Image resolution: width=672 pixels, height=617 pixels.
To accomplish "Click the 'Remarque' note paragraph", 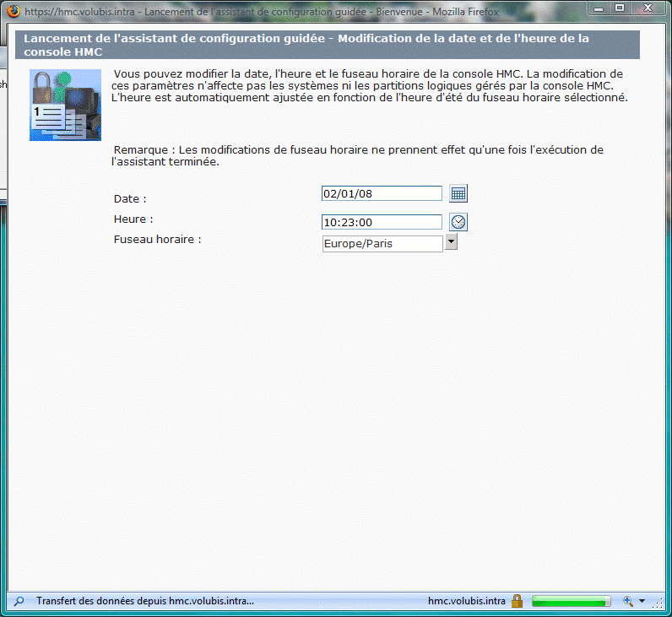I will (357, 155).
